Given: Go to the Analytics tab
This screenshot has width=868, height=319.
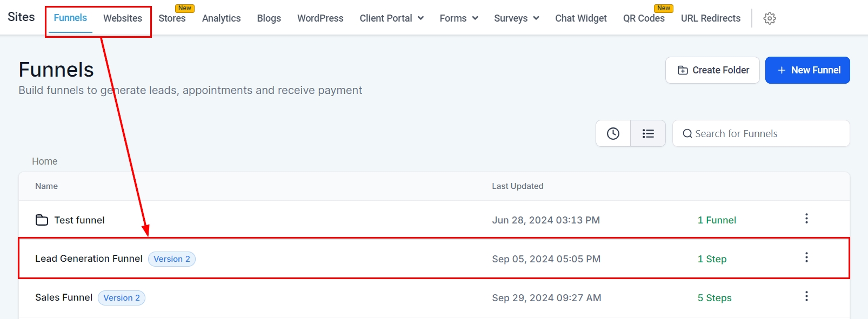Looking at the screenshot, I should click(221, 18).
